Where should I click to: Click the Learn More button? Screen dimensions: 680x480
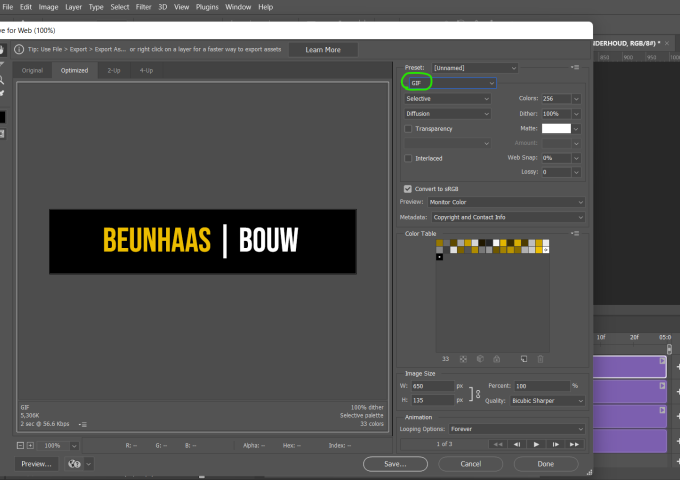pos(323,50)
